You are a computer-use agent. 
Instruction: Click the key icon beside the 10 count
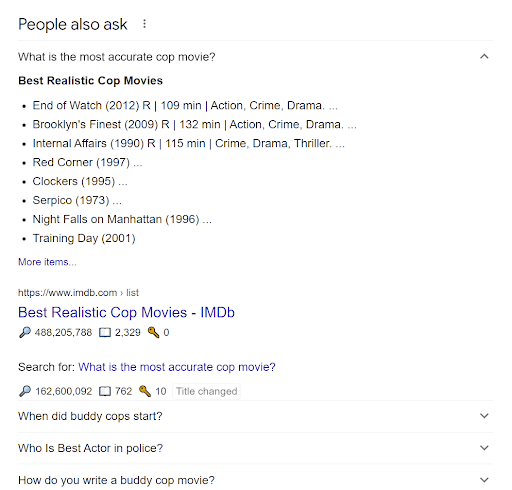145,391
